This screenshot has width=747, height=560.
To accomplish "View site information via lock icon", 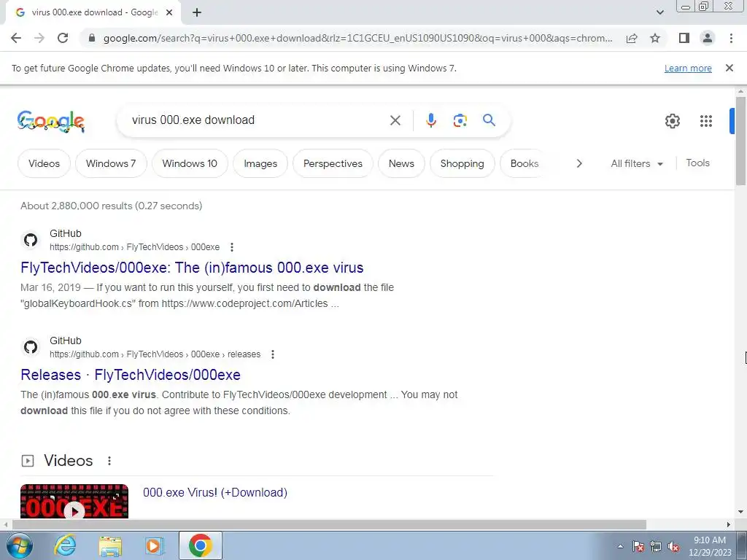I will (x=92, y=38).
